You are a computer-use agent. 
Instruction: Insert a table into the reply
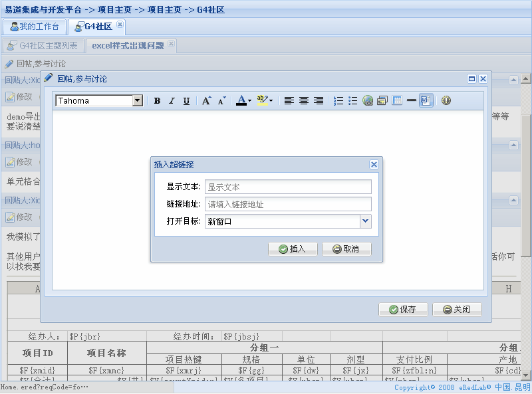coord(397,101)
